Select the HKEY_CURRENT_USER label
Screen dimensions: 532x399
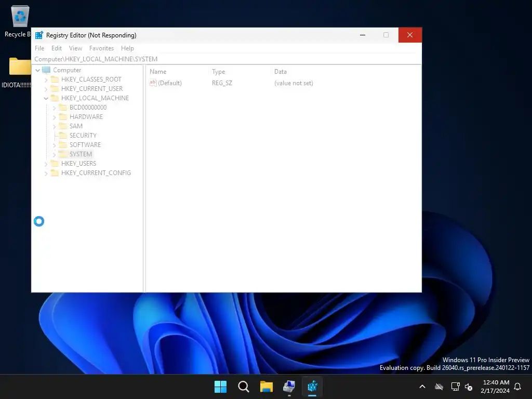(92, 88)
